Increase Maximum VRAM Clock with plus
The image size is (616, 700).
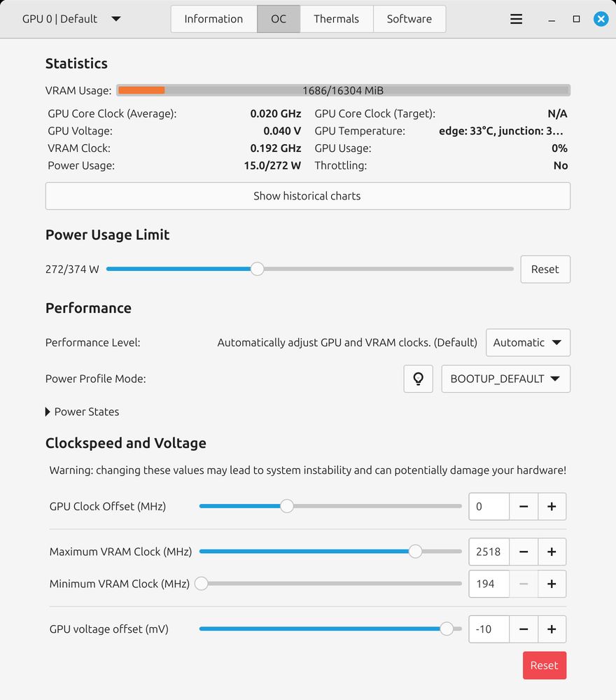tap(552, 552)
